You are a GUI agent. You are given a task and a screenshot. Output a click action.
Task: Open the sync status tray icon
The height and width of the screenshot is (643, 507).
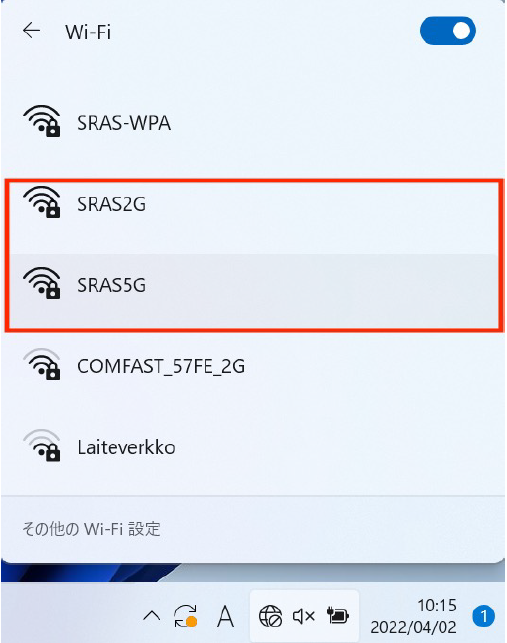pyautogui.click(x=185, y=616)
